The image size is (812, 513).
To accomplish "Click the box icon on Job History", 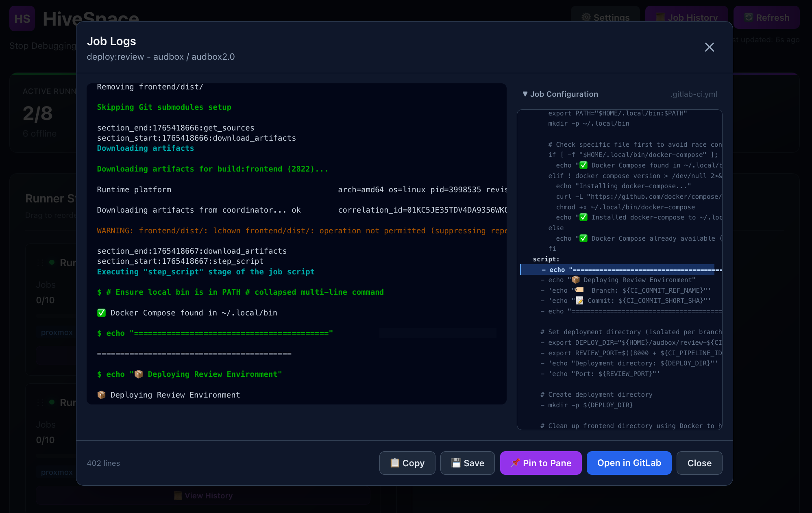I will (x=661, y=17).
